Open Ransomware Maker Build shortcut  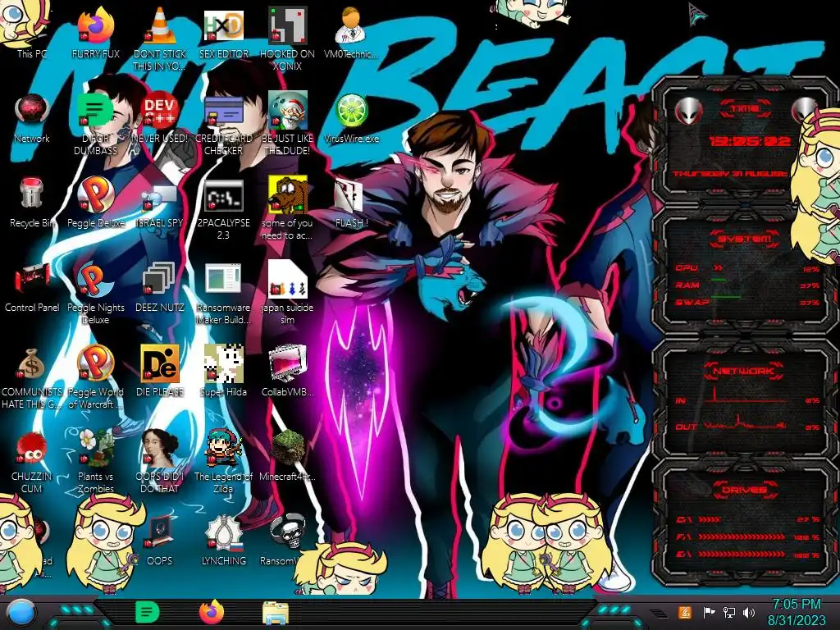223,293
